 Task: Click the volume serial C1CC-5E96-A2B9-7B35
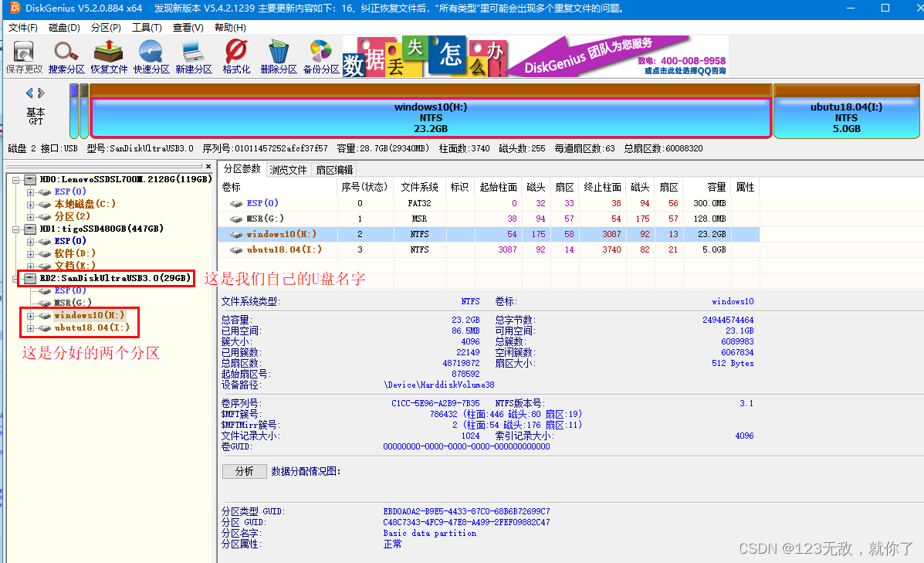(435, 403)
